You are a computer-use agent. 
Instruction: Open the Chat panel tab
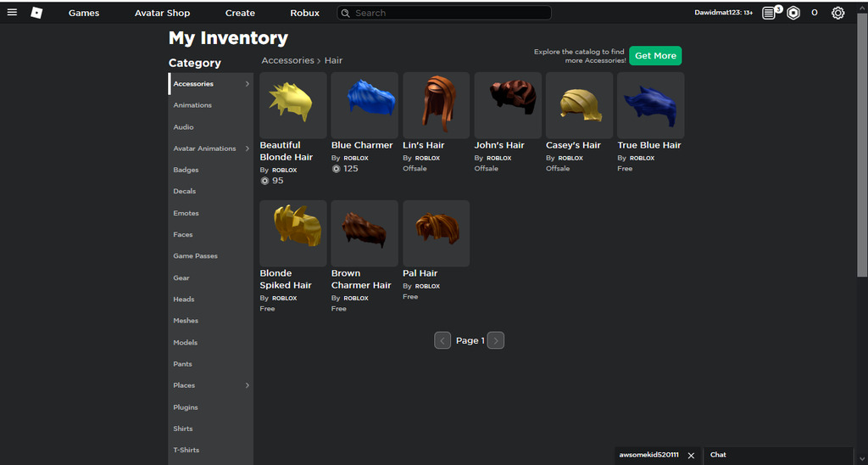778,455
